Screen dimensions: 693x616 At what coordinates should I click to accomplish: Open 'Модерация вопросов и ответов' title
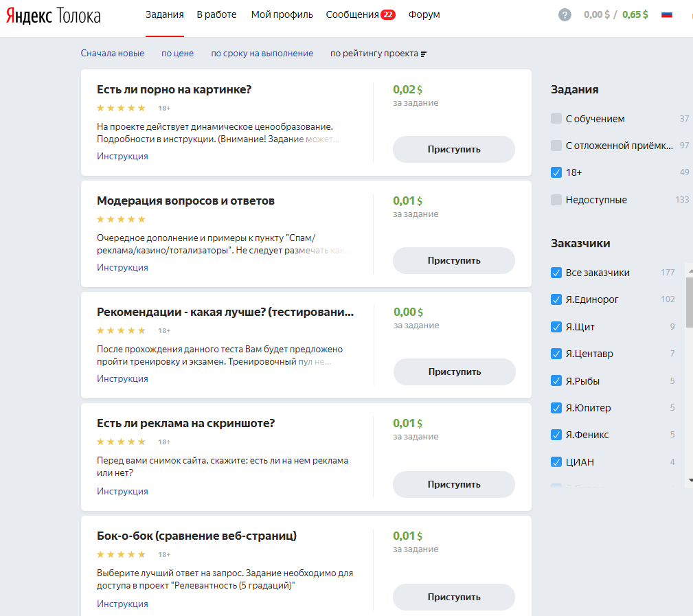click(185, 201)
